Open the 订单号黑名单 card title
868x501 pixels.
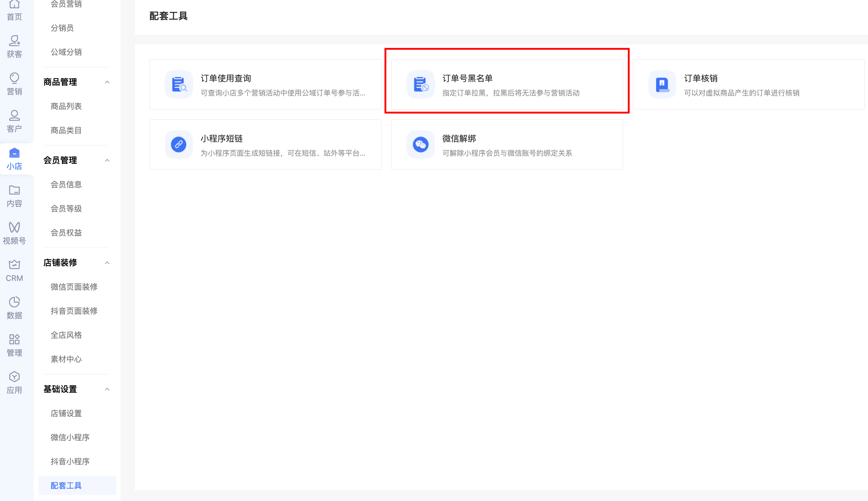click(467, 79)
